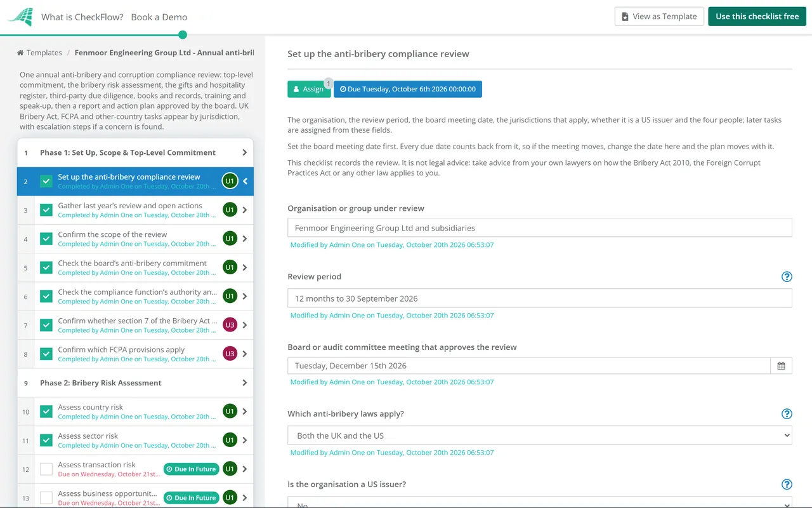Click Use this checklist free button
The image size is (812, 508).
coord(757,17)
